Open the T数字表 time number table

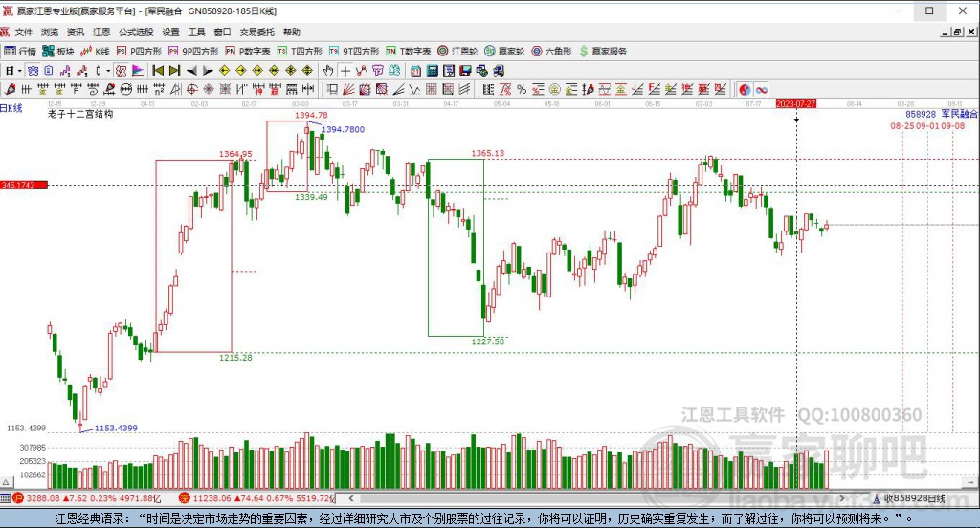(x=408, y=52)
